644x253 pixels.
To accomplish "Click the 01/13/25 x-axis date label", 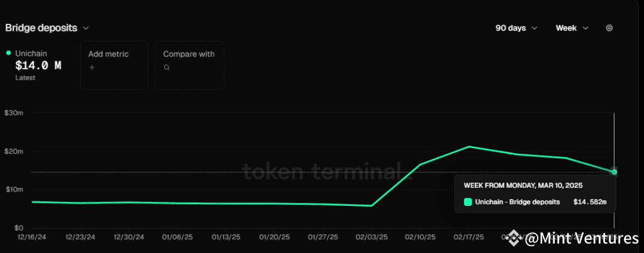I will tap(226, 237).
